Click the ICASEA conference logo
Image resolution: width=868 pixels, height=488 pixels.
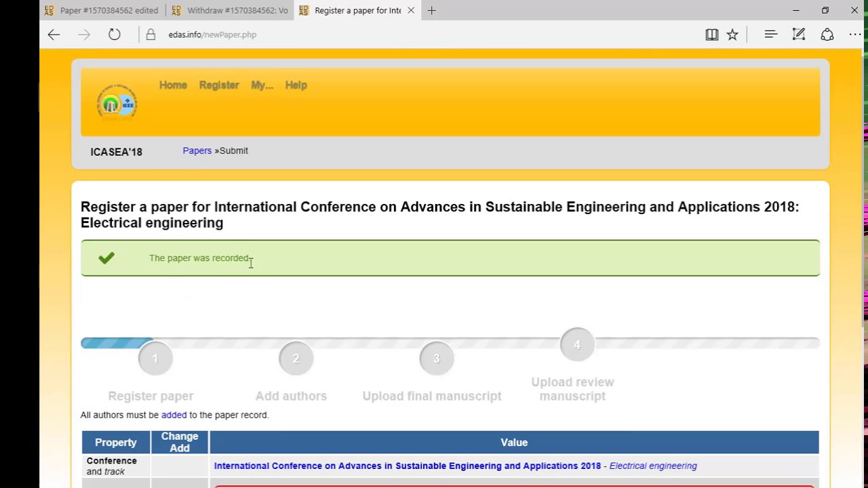[x=117, y=104]
